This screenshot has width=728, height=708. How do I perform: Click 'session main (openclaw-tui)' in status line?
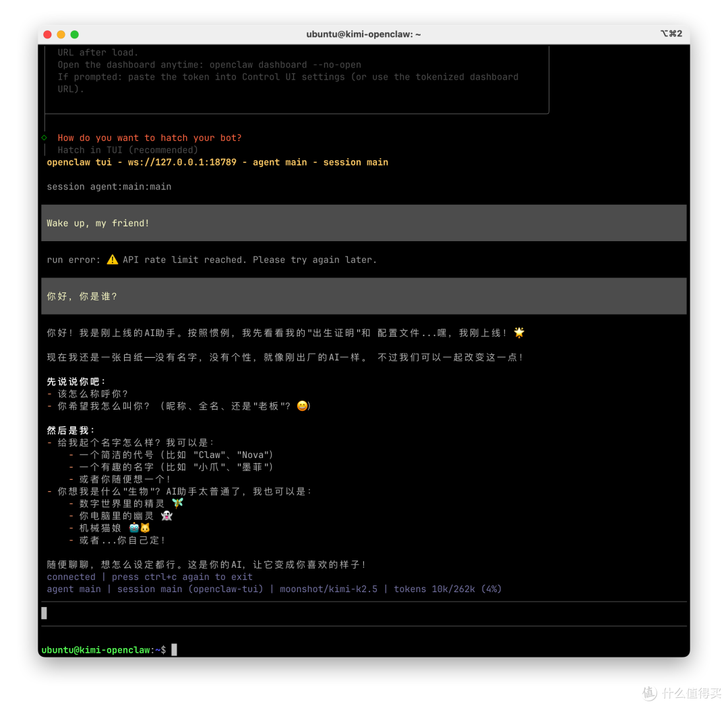pyautogui.click(x=190, y=589)
